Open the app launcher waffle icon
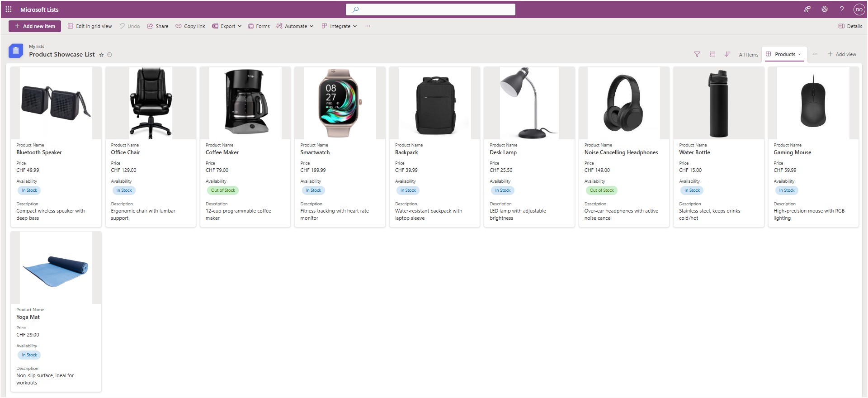Viewport: 868px width, 398px height. click(x=9, y=9)
